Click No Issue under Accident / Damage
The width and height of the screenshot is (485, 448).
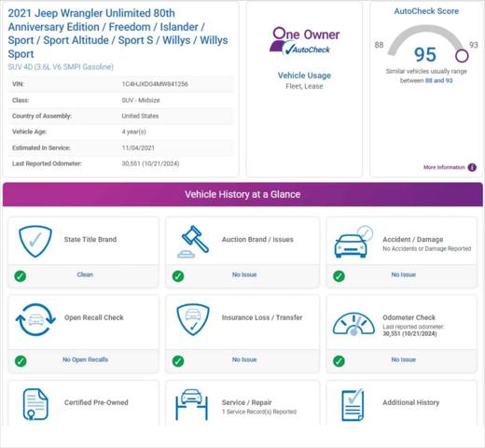[x=403, y=274]
